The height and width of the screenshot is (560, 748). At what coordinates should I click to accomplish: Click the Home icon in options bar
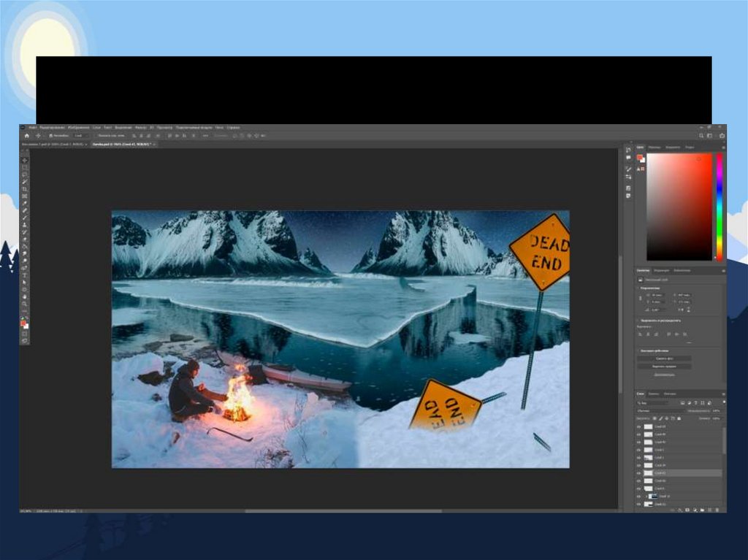[27, 136]
